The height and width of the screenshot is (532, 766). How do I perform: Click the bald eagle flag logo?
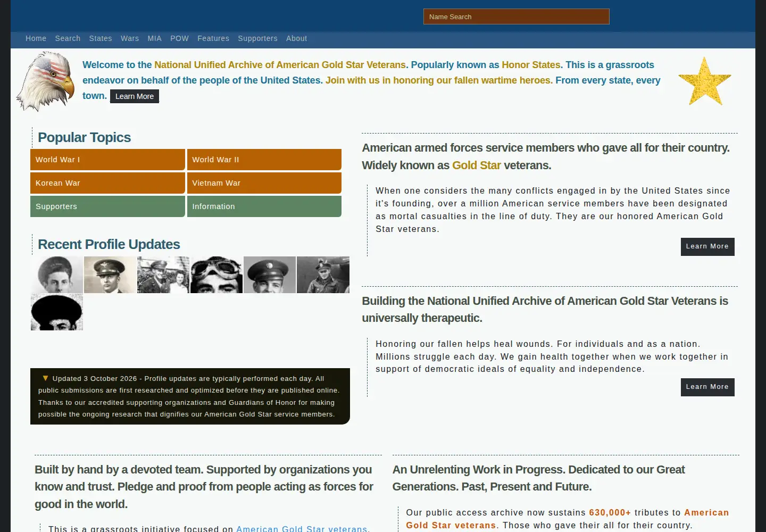pos(46,81)
